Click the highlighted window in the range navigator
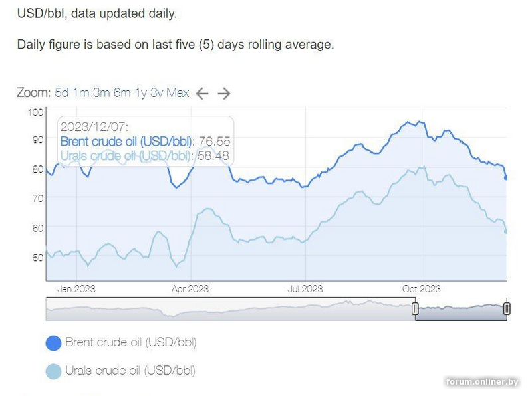The height and width of the screenshot is (396, 532). (x=461, y=309)
